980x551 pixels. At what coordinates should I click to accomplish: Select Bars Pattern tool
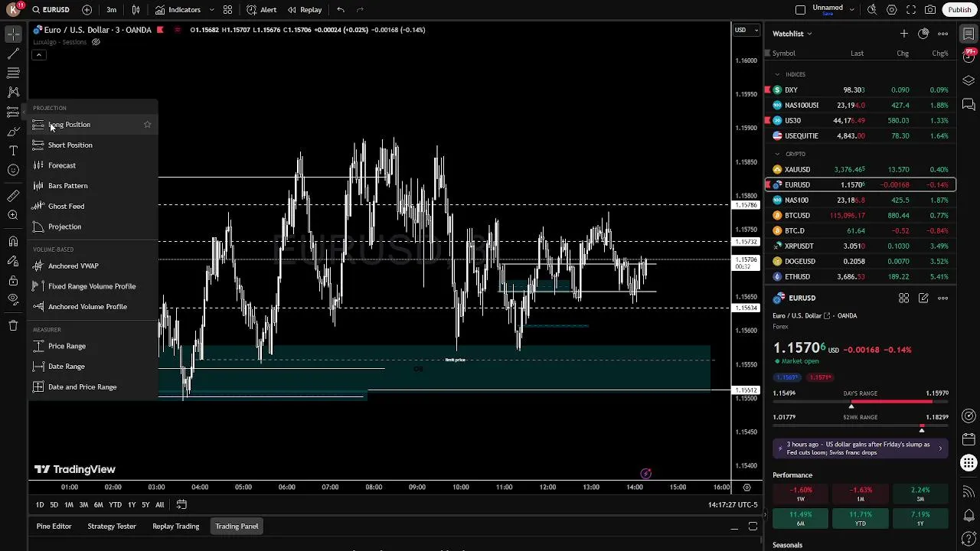[x=93, y=186]
